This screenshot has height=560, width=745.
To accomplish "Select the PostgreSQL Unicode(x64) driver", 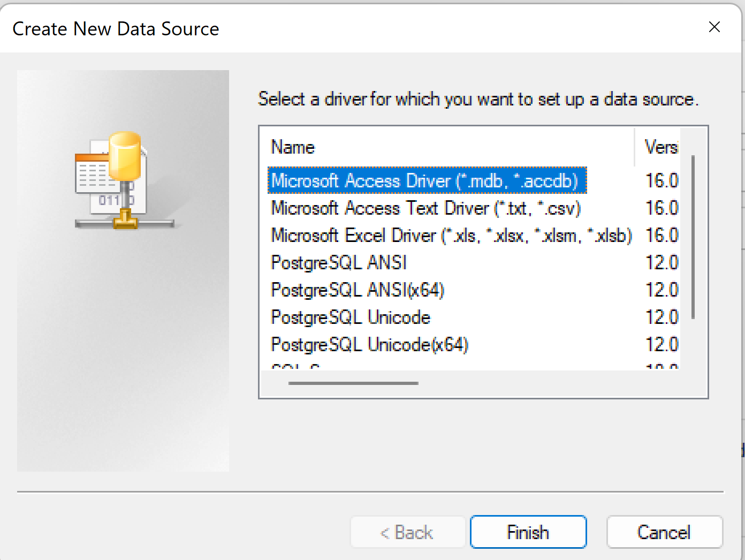I will [x=370, y=344].
